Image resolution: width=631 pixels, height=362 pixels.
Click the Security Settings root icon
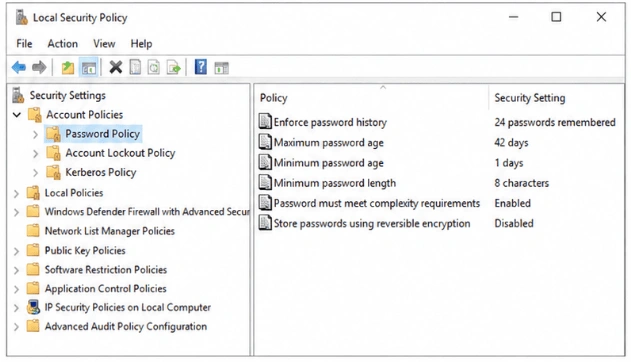(18, 95)
